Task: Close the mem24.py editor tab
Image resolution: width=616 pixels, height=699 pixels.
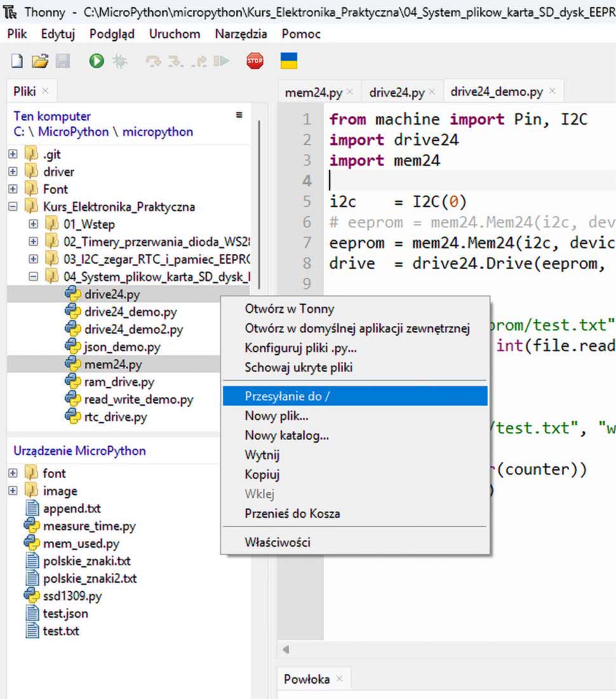Action: coord(351,92)
